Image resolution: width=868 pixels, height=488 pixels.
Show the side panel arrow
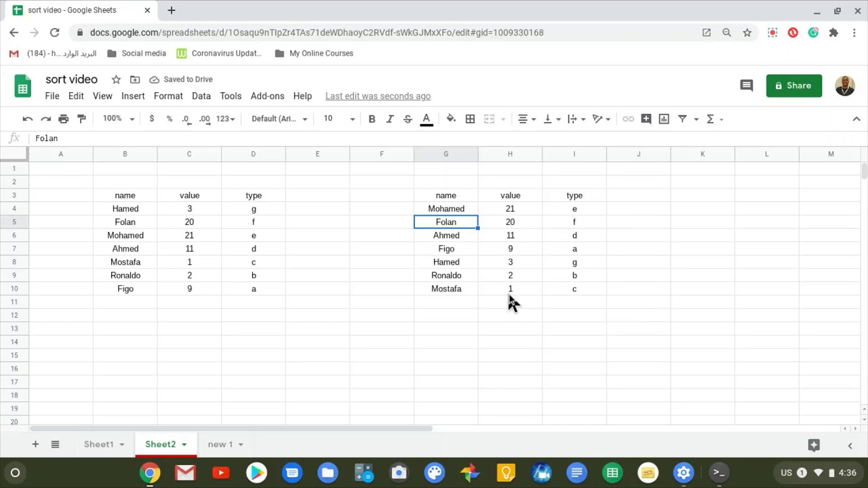coord(850,445)
